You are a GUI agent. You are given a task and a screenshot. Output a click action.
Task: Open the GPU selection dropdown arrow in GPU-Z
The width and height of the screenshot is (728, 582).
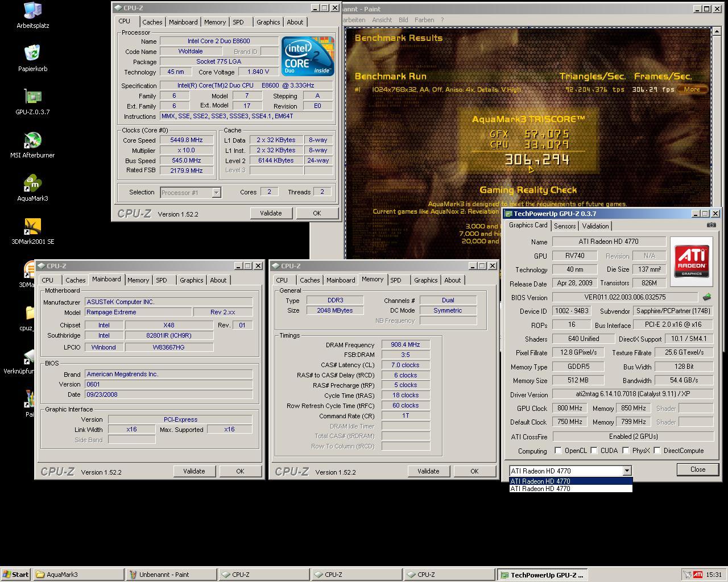(627, 471)
